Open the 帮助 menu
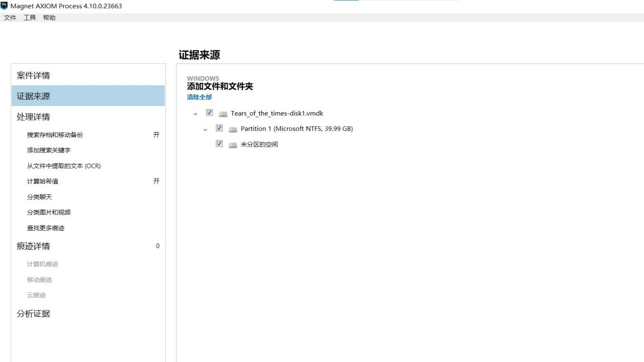The height and width of the screenshot is (362, 644). (49, 18)
